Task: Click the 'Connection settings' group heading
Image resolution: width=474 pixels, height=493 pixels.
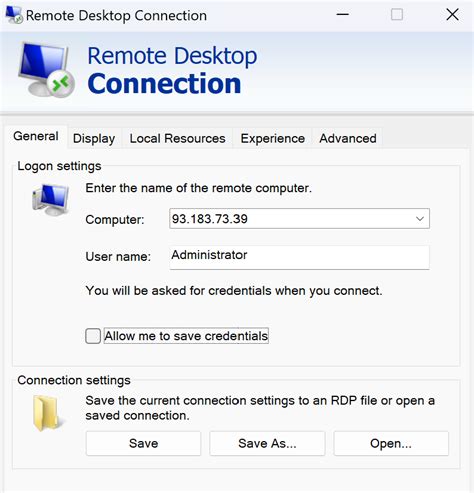Action: tap(74, 380)
